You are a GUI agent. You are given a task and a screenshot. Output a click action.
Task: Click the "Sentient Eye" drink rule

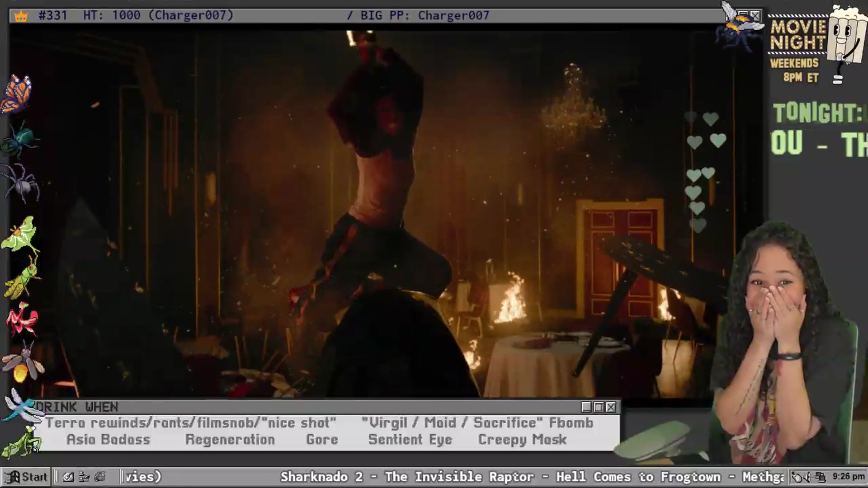[410, 440]
